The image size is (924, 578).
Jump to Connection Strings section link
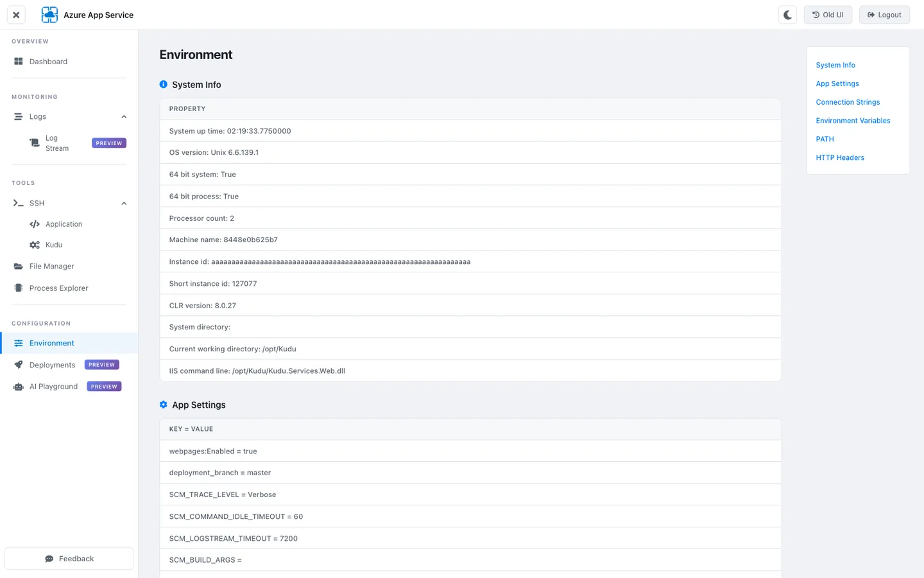coord(848,102)
